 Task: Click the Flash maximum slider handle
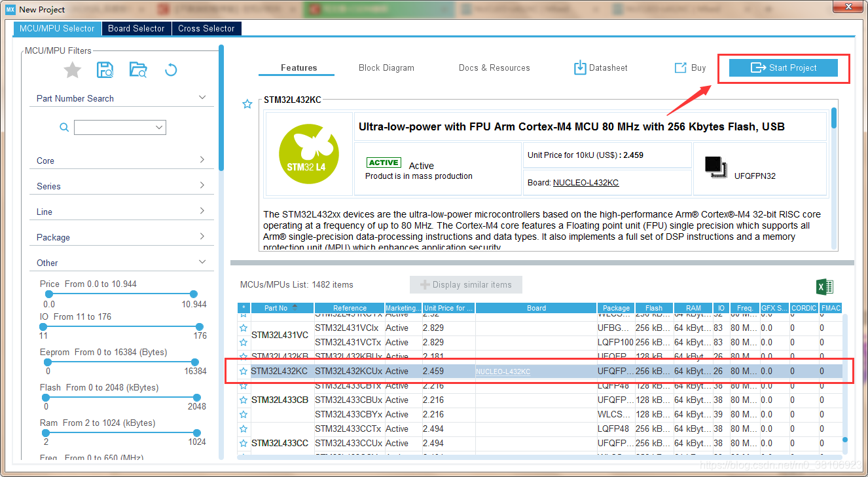pos(196,397)
